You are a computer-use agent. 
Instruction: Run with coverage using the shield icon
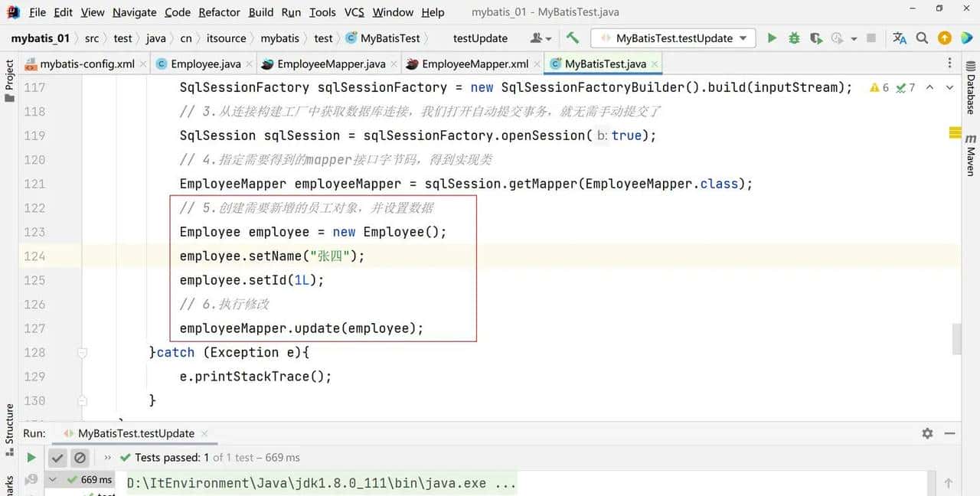click(x=816, y=38)
